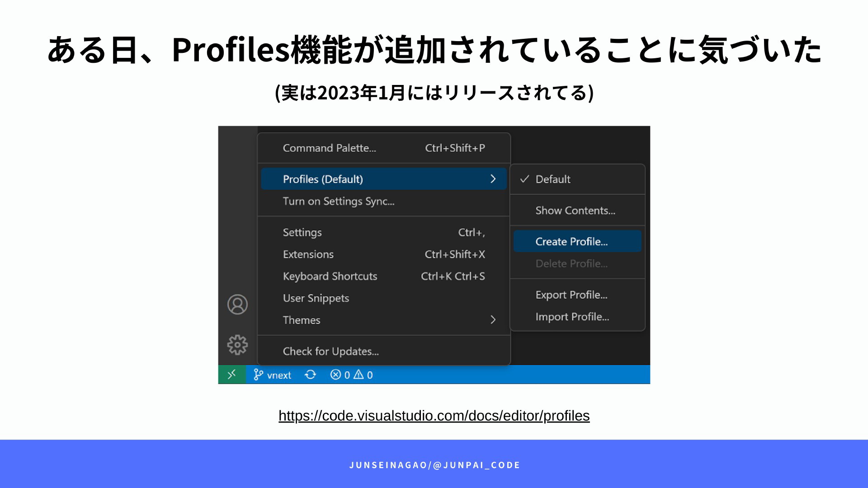Select Export Profile option

point(577,295)
